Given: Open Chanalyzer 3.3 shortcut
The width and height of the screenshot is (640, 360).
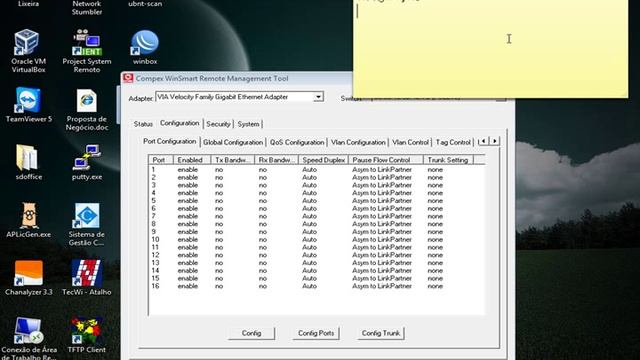Looking at the screenshot, I should tap(28, 278).
